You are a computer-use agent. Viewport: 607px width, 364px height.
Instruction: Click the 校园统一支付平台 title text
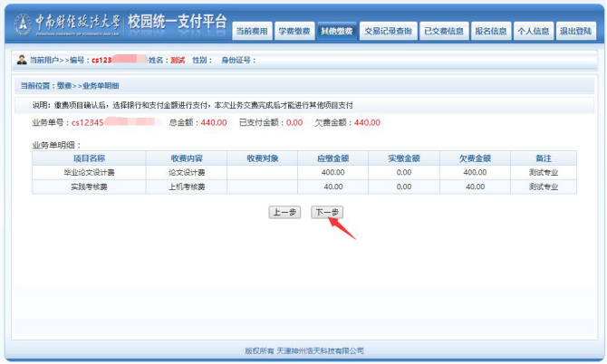pyautogui.click(x=178, y=22)
